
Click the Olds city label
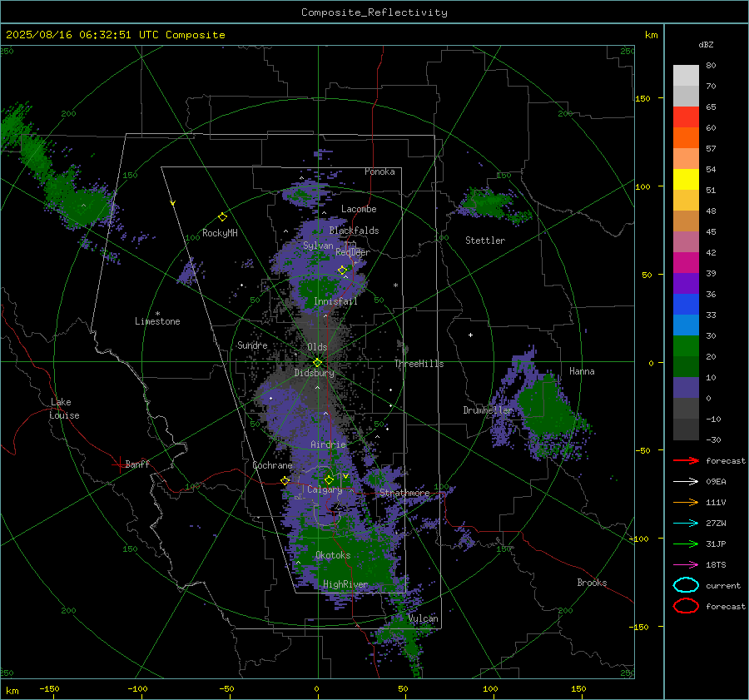click(317, 347)
